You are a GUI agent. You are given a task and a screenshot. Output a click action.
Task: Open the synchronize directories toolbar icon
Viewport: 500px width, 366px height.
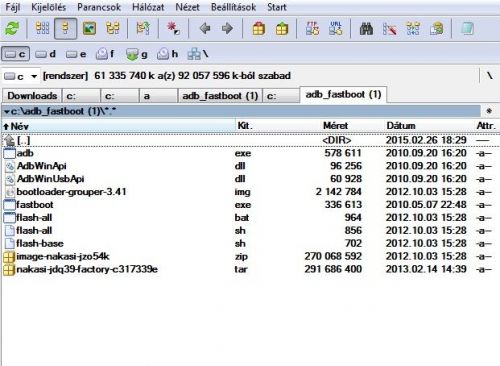413,29
